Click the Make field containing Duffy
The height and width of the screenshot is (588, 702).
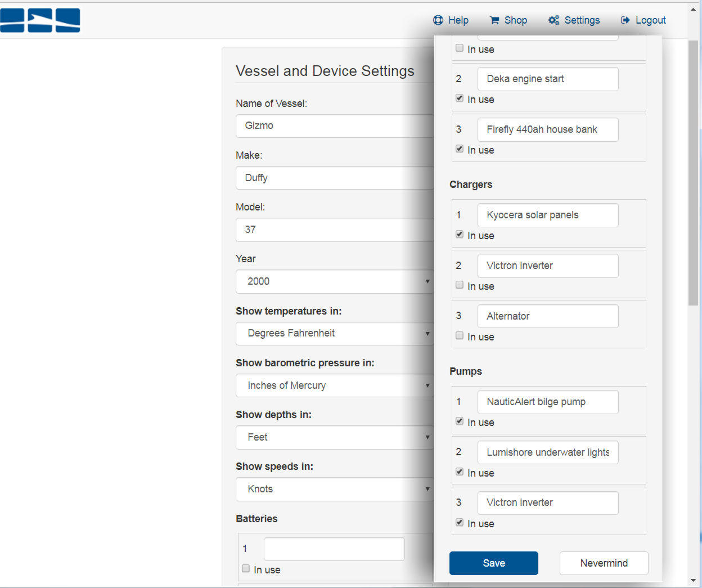point(335,178)
